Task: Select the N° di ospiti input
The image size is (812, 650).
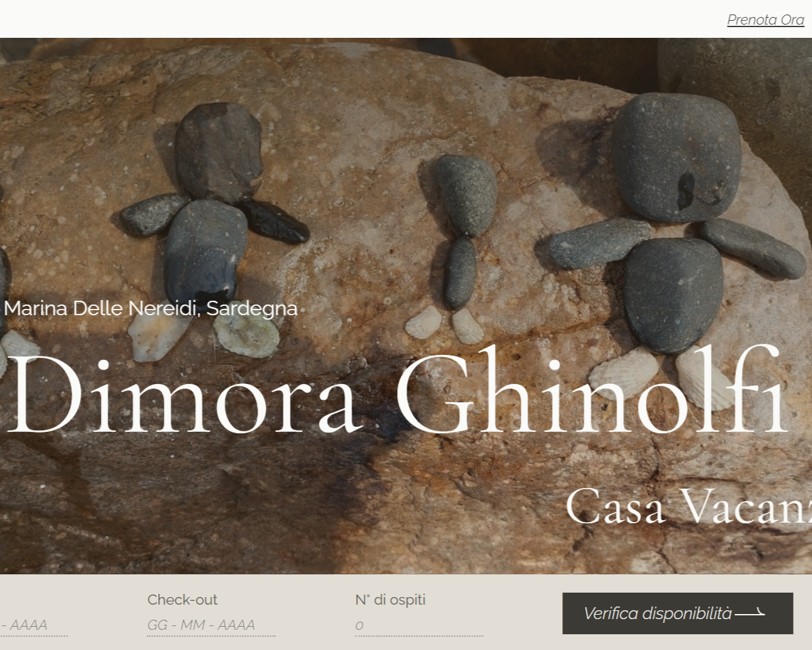Action: (x=419, y=625)
